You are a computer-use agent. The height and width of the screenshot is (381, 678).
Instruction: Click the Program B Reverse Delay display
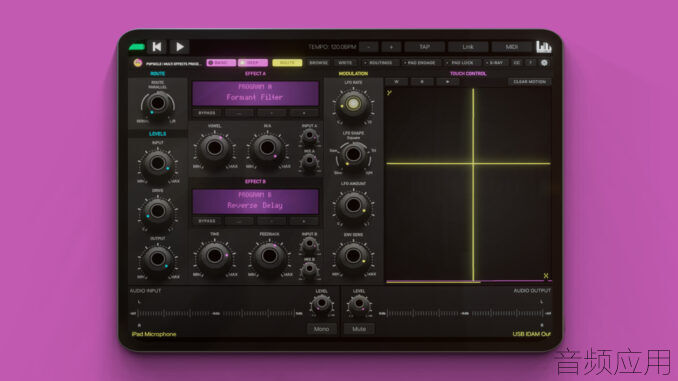255,201
